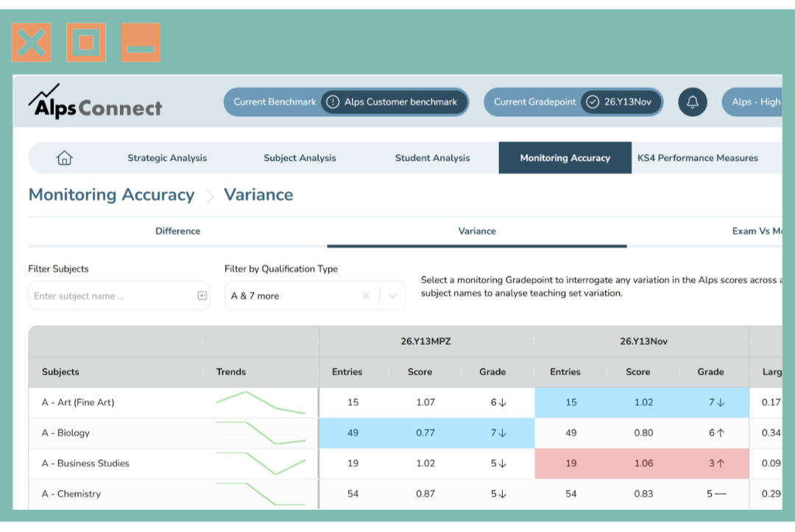Image resolution: width=795 pixels, height=532 pixels.
Task: Click the Monitoring Accuracy breadcrumb link
Action: (111, 195)
